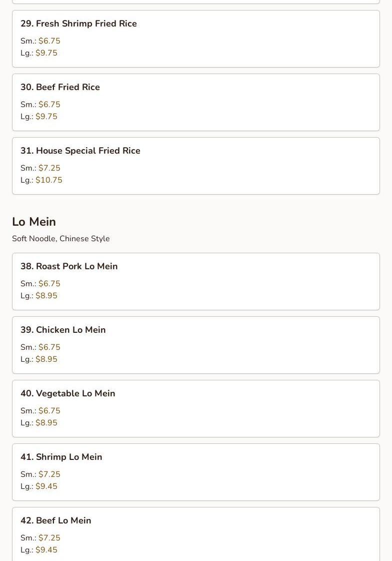This screenshot has height=561, width=392.
Task: Click large price $9.75 for Beef Fried Rice
Action: pyautogui.click(x=46, y=117)
